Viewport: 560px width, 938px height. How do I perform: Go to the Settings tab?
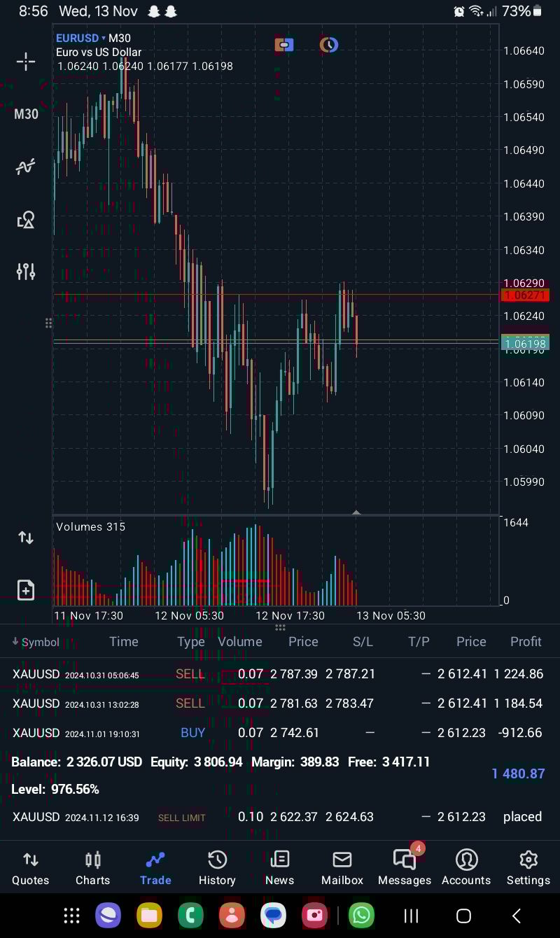[x=528, y=868]
